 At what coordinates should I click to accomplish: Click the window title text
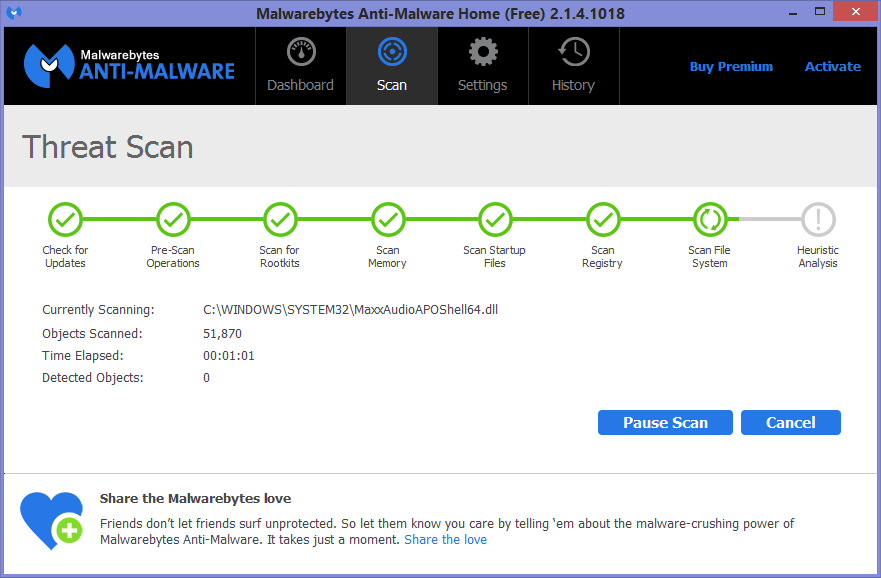(440, 13)
